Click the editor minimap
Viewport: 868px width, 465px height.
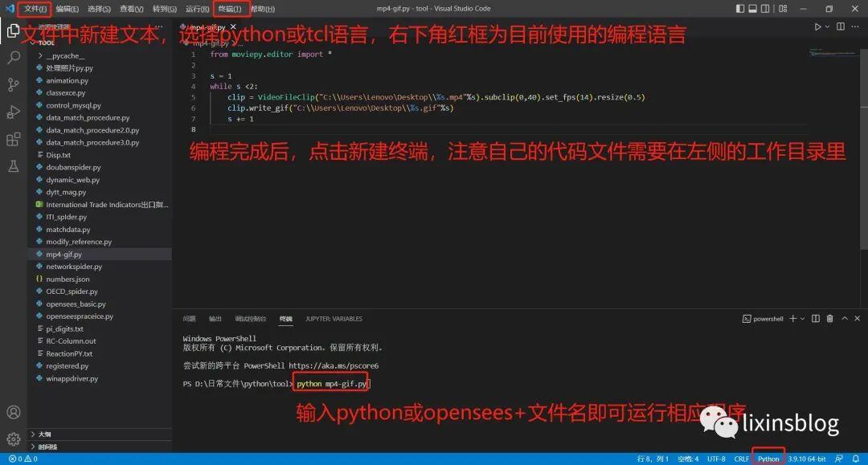pyautogui.click(x=833, y=53)
